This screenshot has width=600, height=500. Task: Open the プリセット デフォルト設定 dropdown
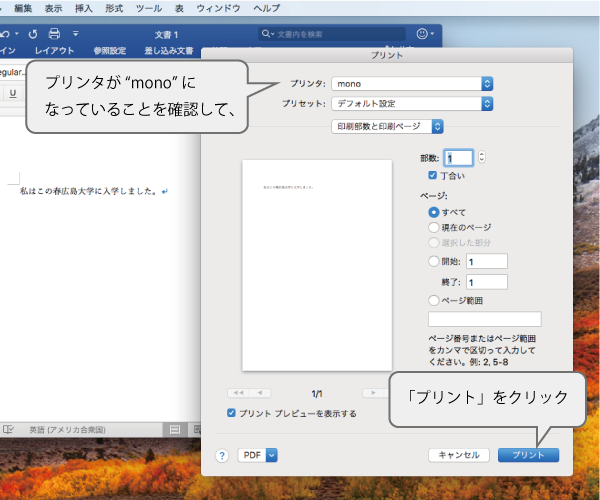tap(412, 104)
